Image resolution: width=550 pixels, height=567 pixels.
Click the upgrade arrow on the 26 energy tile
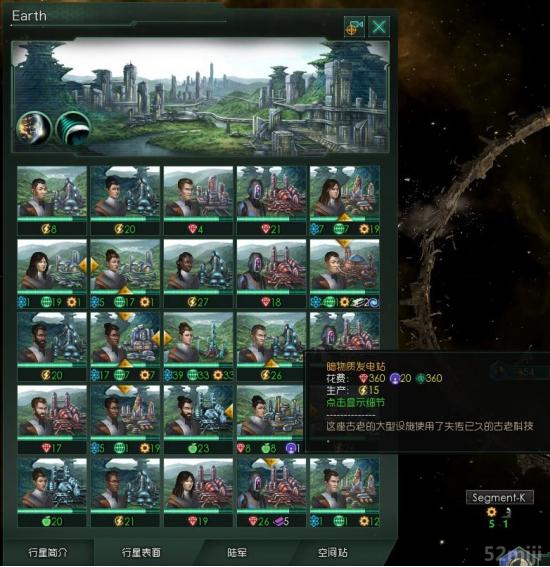pos(271,363)
